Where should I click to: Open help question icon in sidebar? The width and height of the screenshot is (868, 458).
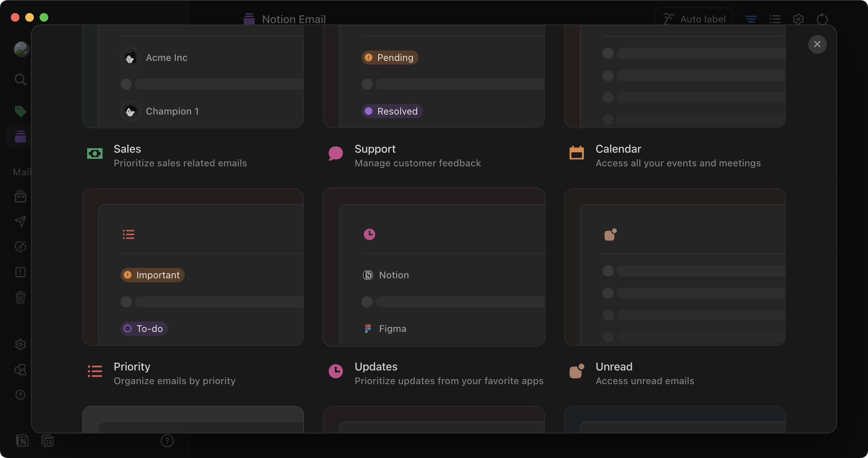coord(20,395)
